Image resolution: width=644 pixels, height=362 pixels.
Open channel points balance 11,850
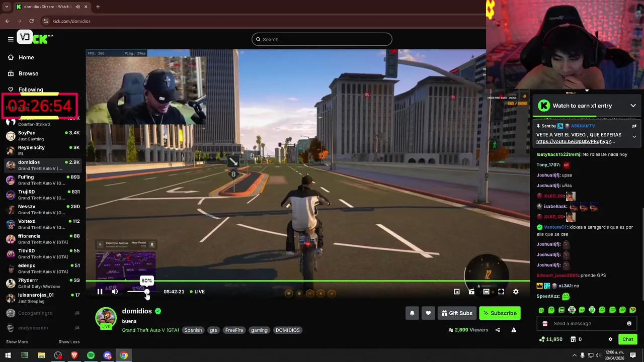click(550, 339)
